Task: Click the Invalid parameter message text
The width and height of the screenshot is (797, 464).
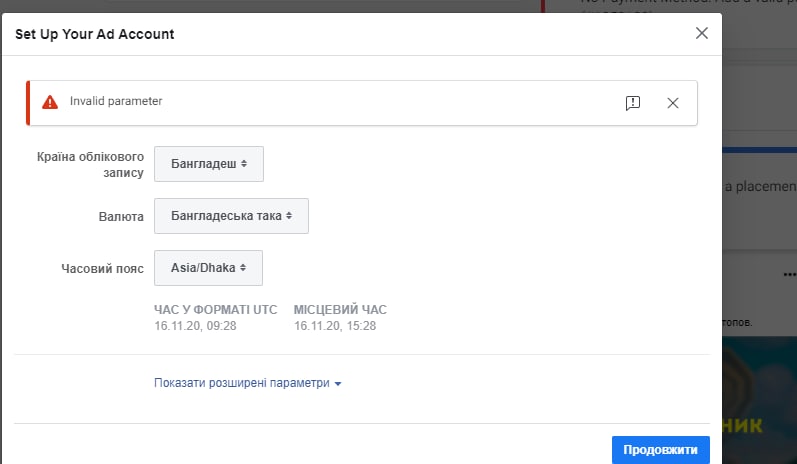Action: point(116,101)
